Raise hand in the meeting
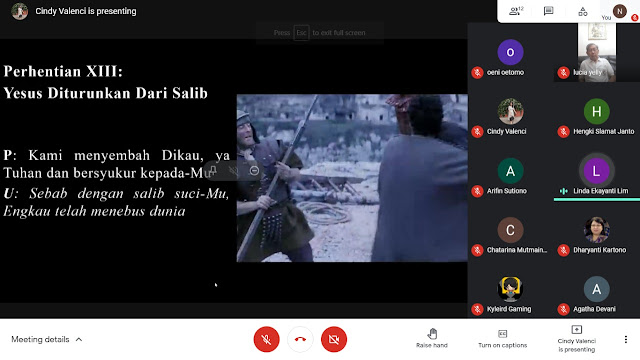Image resolution: width=640 pixels, height=360 pixels. tap(432, 338)
